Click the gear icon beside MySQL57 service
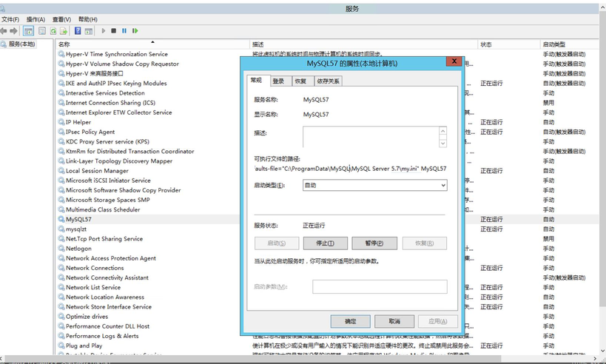Screen dimensions: 606x364 (61, 219)
